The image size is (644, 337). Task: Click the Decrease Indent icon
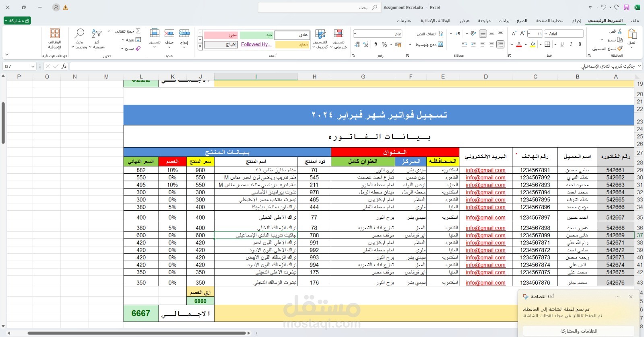[473, 44]
